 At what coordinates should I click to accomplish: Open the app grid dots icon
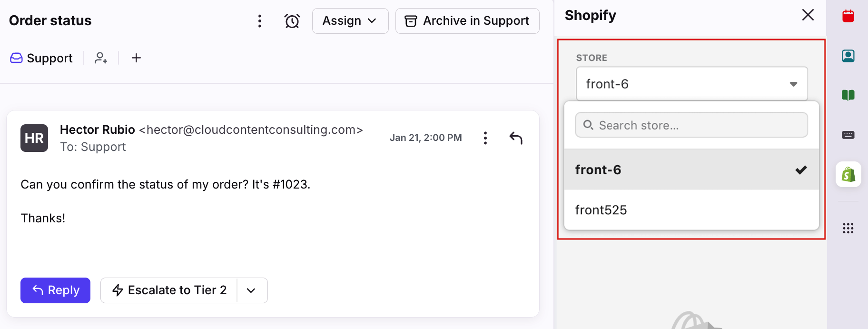(x=848, y=228)
